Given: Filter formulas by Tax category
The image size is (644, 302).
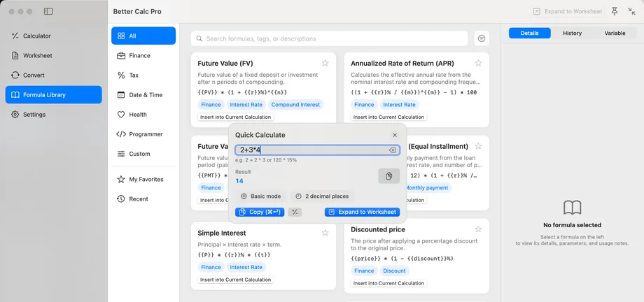Looking at the screenshot, I should click(143, 75).
